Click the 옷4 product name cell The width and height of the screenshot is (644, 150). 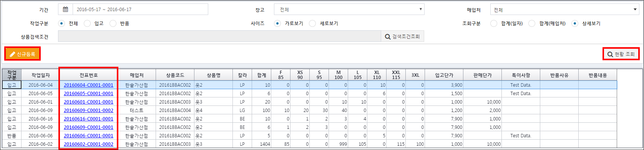pos(213,110)
